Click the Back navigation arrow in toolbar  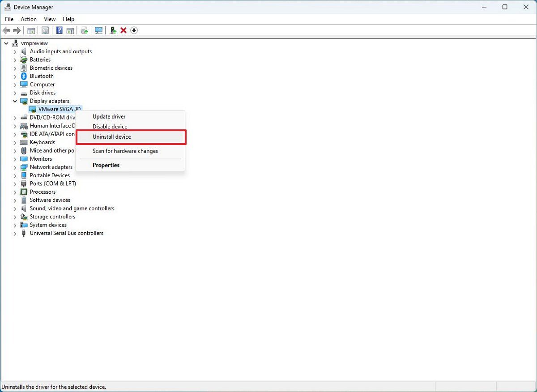[x=6, y=30]
